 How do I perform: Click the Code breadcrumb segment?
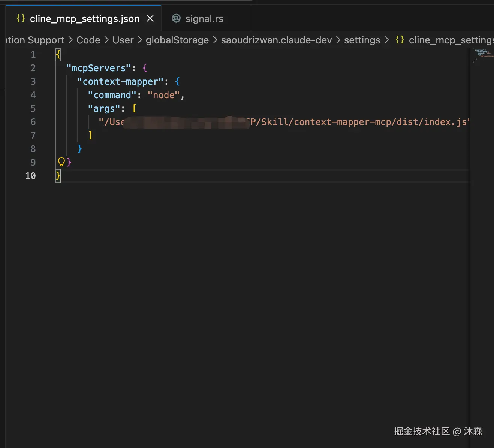click(x=88, y=40)
